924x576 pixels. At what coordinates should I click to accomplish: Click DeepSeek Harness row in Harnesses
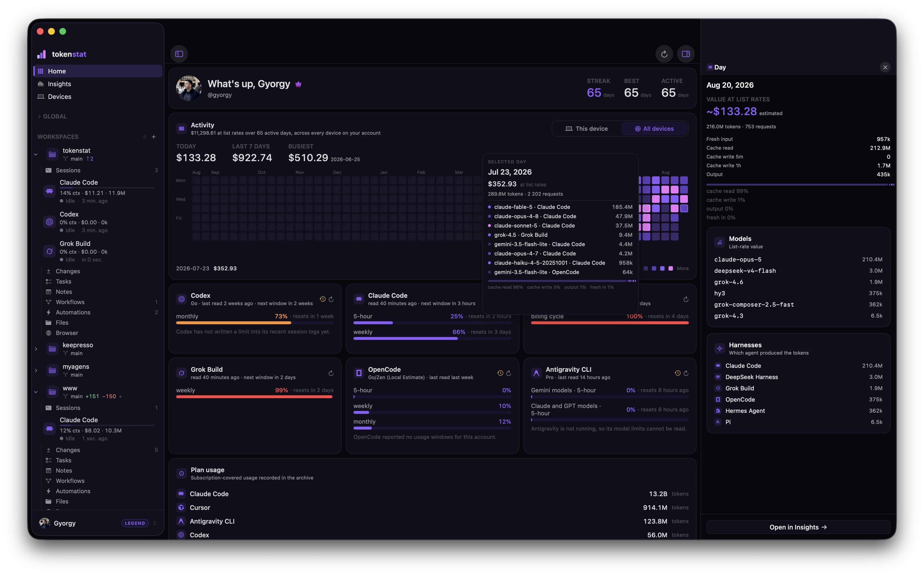click(798, 377)
